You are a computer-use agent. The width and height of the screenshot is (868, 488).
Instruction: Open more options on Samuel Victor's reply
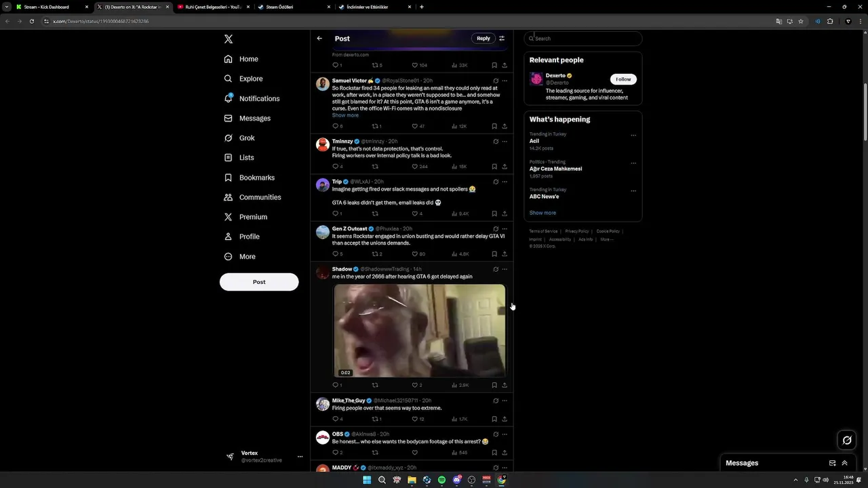pos(505,81)
